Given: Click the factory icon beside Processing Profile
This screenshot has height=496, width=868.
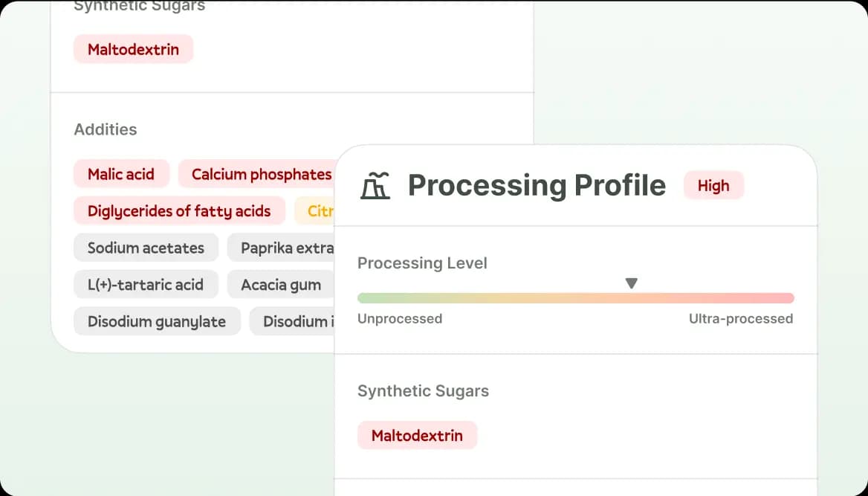Looking at the screenshot, I should [x=375, y=186].
